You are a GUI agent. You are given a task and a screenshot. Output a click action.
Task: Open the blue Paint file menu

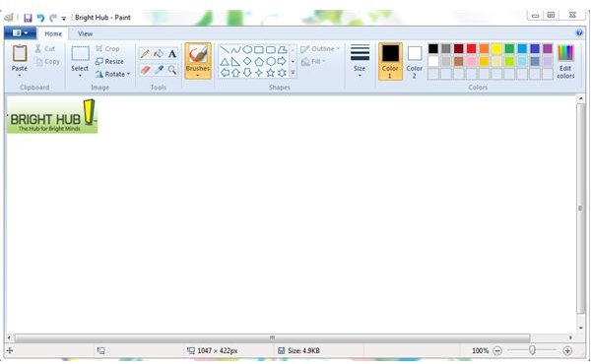(x=20, y=33)
